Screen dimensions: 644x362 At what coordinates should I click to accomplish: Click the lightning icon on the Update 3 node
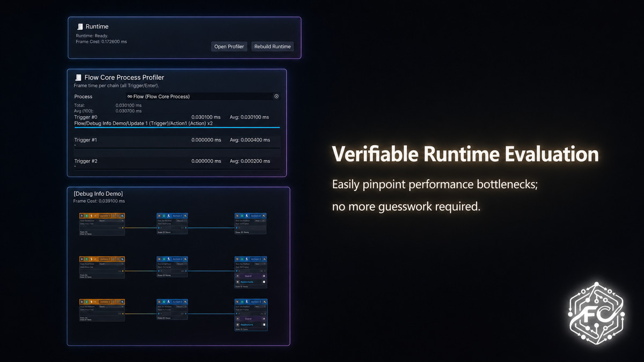click(92, 302)
